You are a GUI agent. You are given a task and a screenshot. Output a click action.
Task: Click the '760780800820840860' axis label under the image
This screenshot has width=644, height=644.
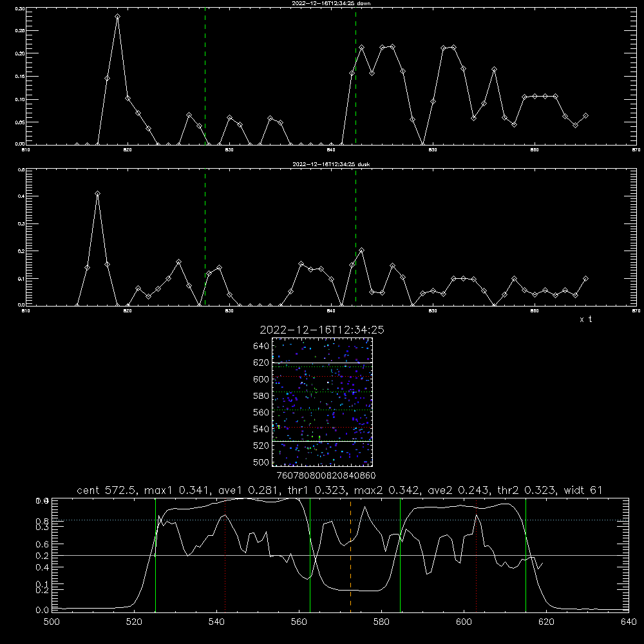[x=326, y=475]
